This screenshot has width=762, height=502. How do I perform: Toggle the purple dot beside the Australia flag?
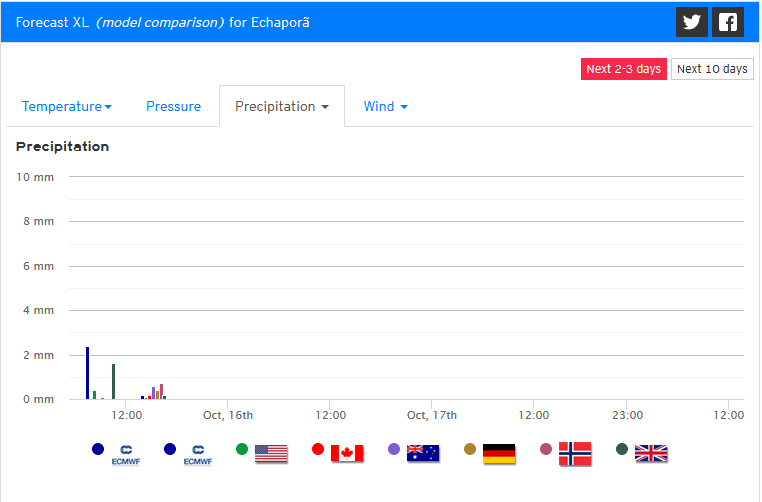394,450
